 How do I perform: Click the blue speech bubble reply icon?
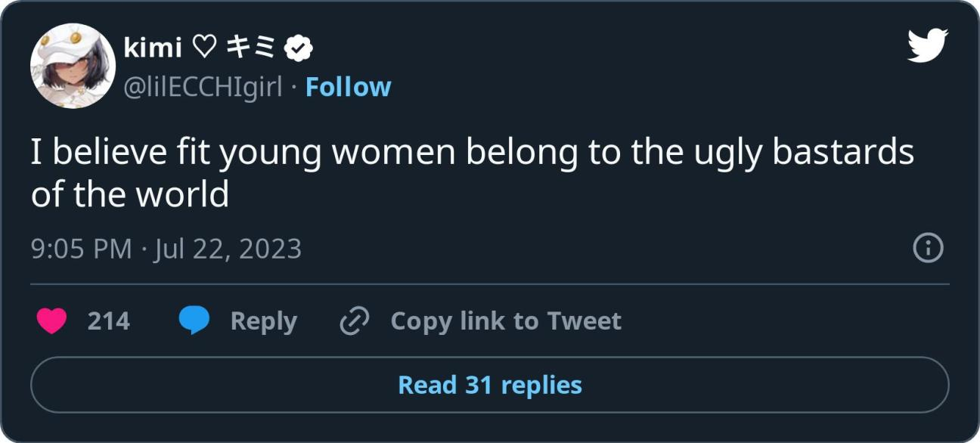point(194,321)
